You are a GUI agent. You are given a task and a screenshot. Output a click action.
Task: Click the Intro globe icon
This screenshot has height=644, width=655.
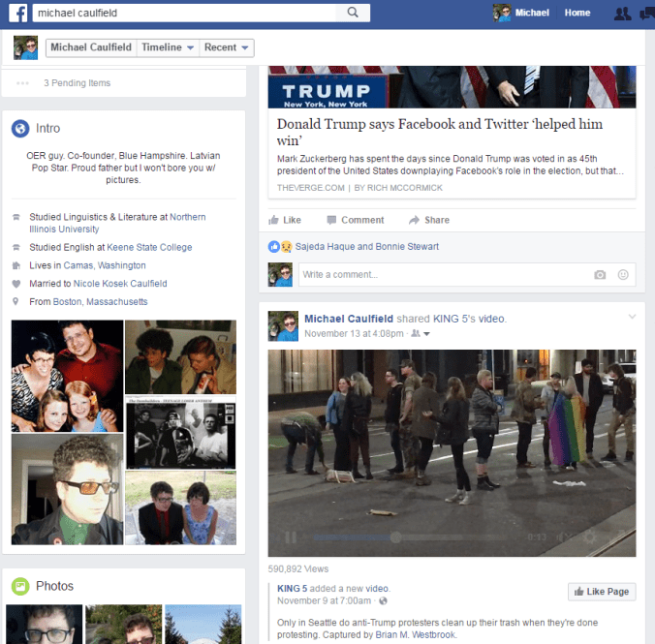click(20, 128)
